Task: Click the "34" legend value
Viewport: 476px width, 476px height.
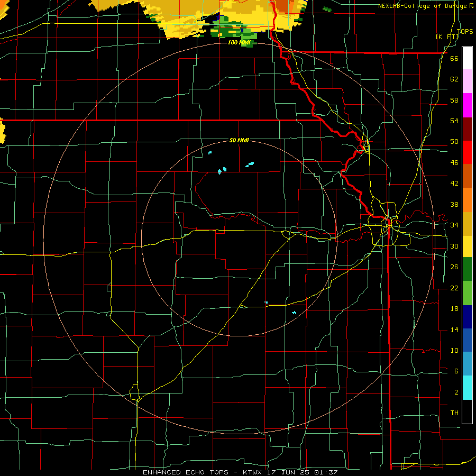Action: tap(454, 225)
